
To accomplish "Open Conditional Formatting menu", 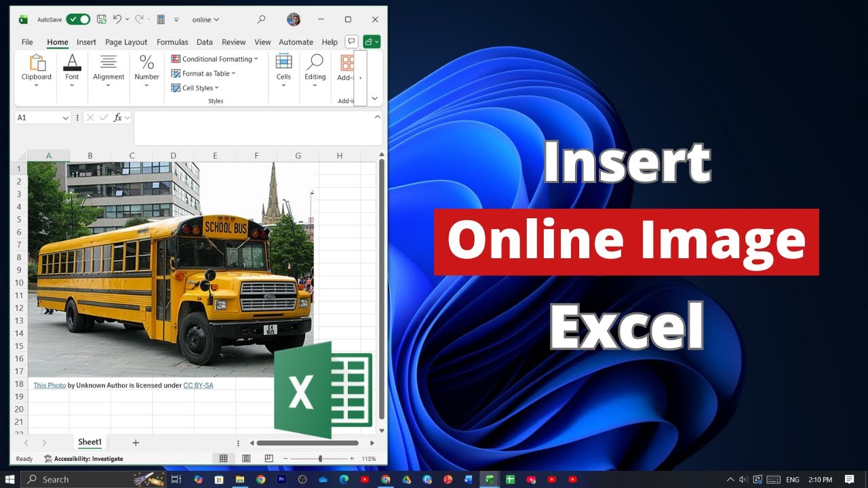I will click(x=214, y=59).
